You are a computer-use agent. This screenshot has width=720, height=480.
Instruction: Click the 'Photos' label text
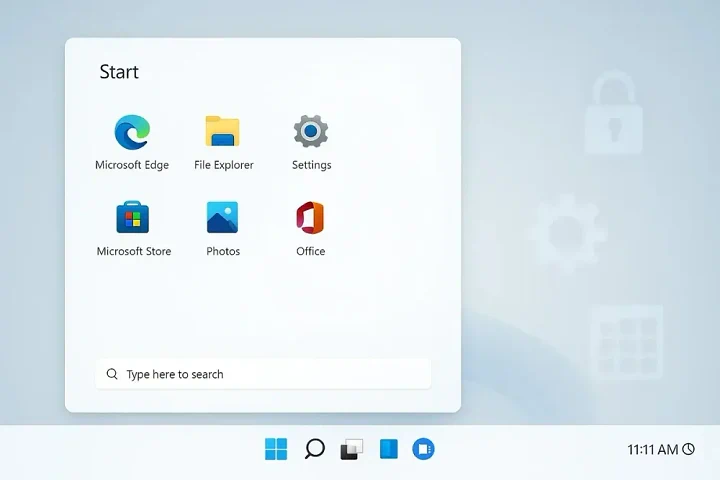coord(223,251)
